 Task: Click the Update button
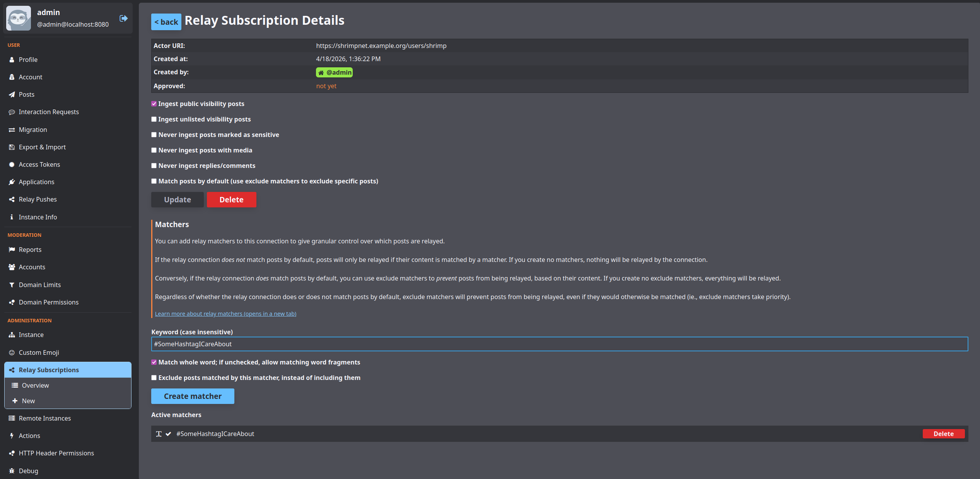178,200
